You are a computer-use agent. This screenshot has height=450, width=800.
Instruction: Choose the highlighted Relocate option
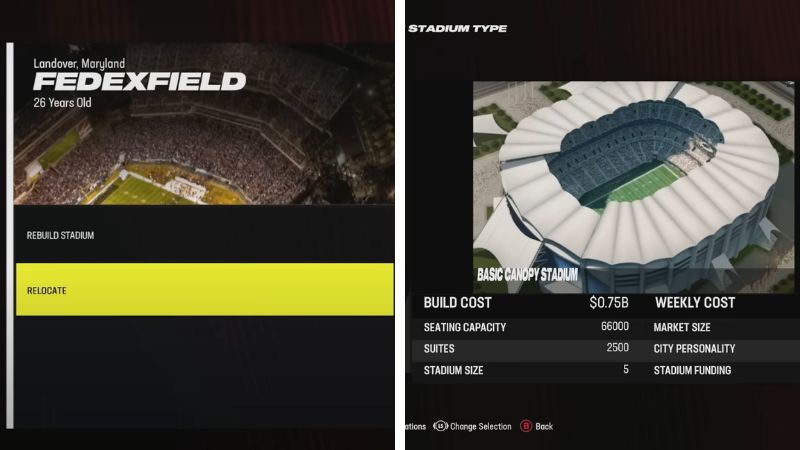point(205,289)
